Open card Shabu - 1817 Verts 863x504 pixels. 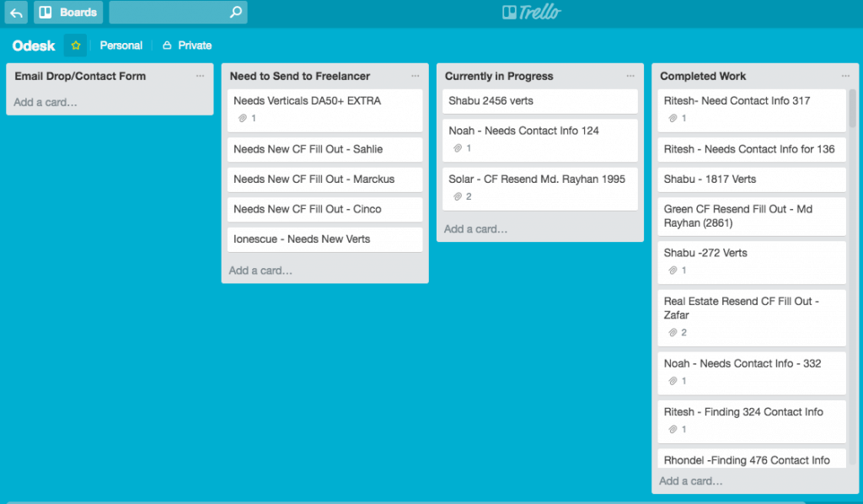click(x=751, y=180)
